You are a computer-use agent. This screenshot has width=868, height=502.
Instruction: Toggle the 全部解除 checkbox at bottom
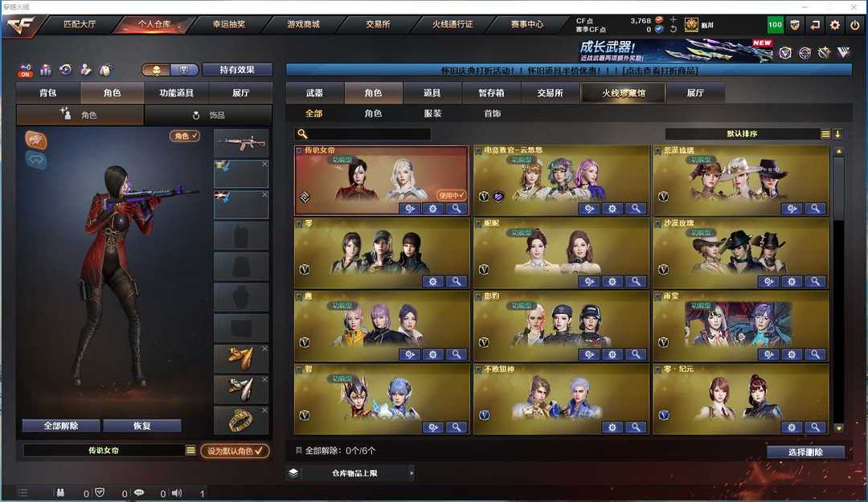tap(299, 451)
